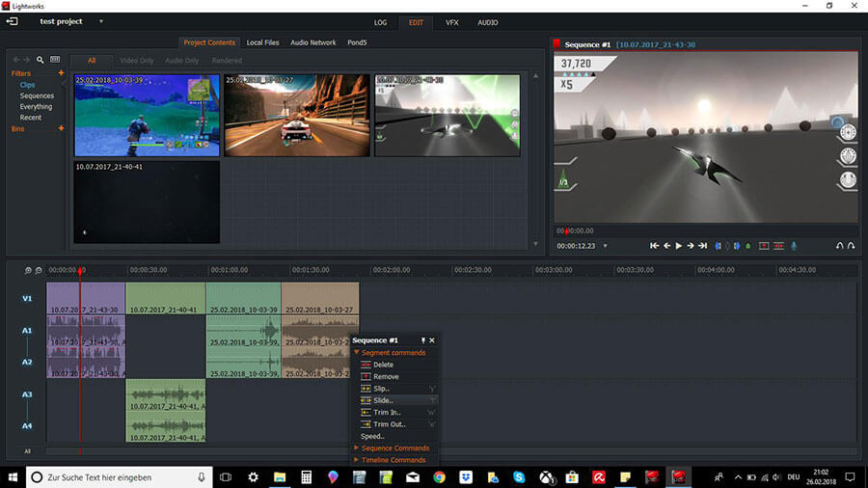Click the exit project icon

(x=13, y=21)
